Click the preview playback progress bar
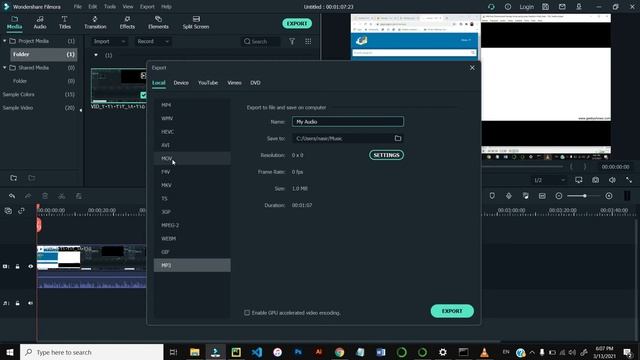 click(522, 167)
